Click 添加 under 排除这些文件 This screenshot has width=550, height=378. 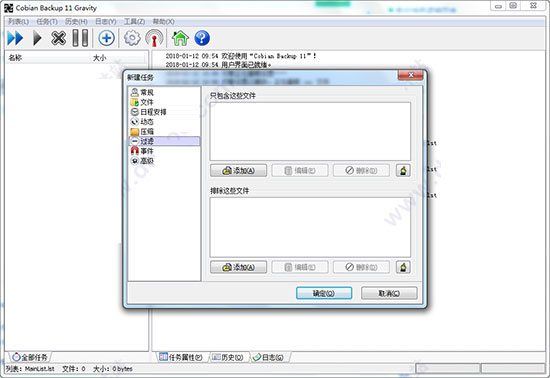tap(239, 267)
